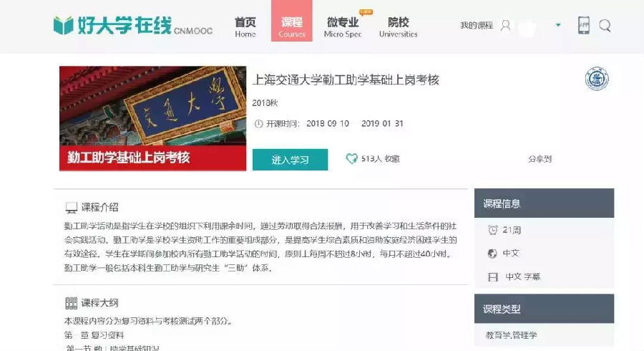Open the 院校 Universities tab
This screenshot has width=644, height=351.
pos(398,27)
